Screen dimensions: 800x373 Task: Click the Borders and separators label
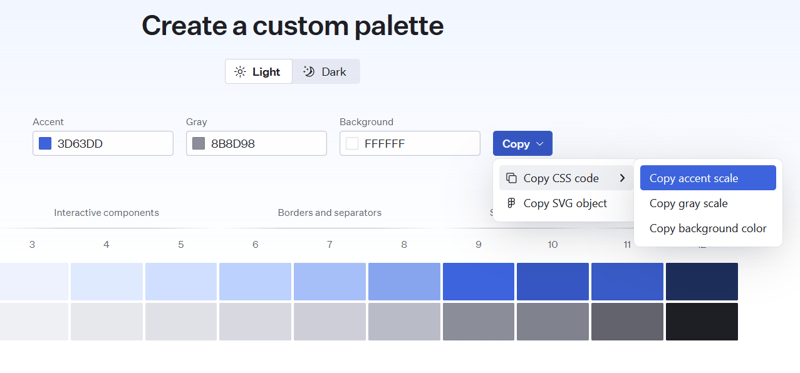[x=330, y=213]
